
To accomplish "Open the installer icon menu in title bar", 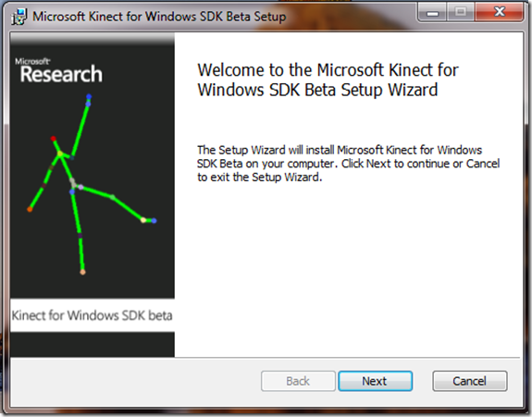I will [19, 17].
